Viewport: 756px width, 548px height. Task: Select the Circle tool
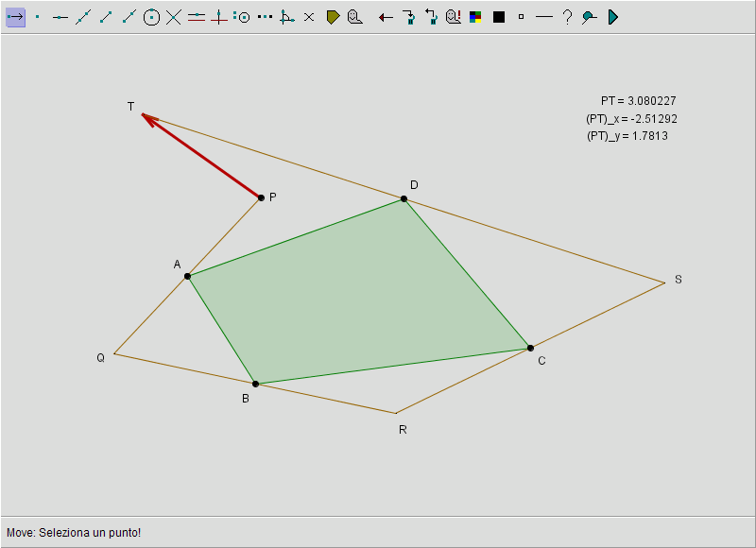(151, 17)
